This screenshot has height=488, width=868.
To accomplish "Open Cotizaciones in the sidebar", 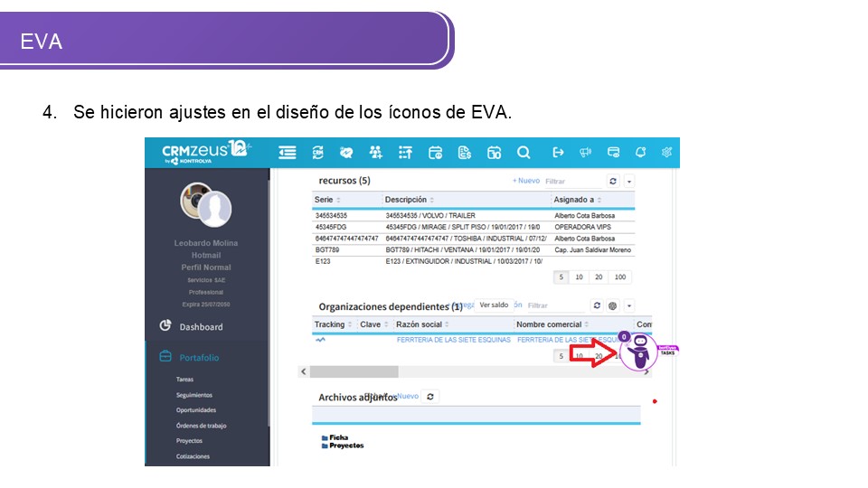I will [193, 456].
